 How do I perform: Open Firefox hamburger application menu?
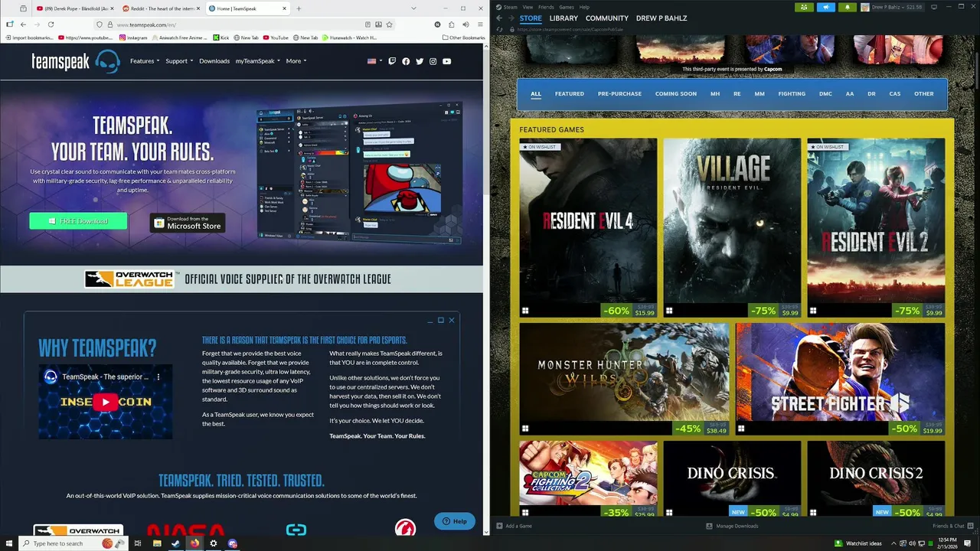[x=480, y=24]
